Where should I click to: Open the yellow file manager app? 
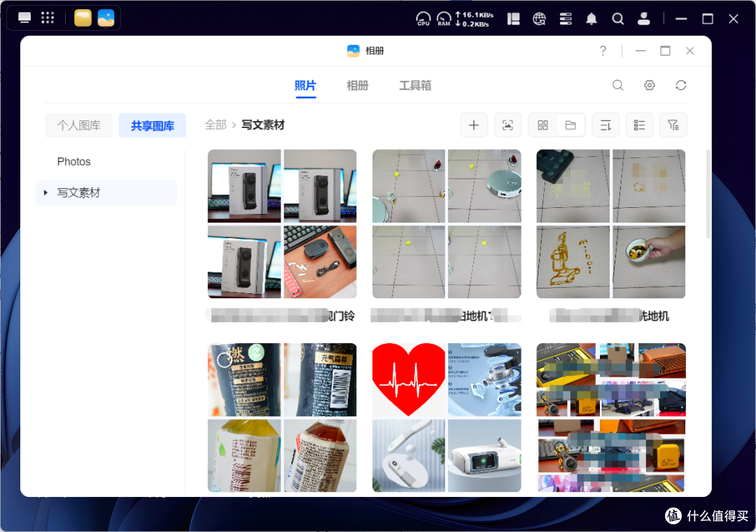click(x=83, y=18)
